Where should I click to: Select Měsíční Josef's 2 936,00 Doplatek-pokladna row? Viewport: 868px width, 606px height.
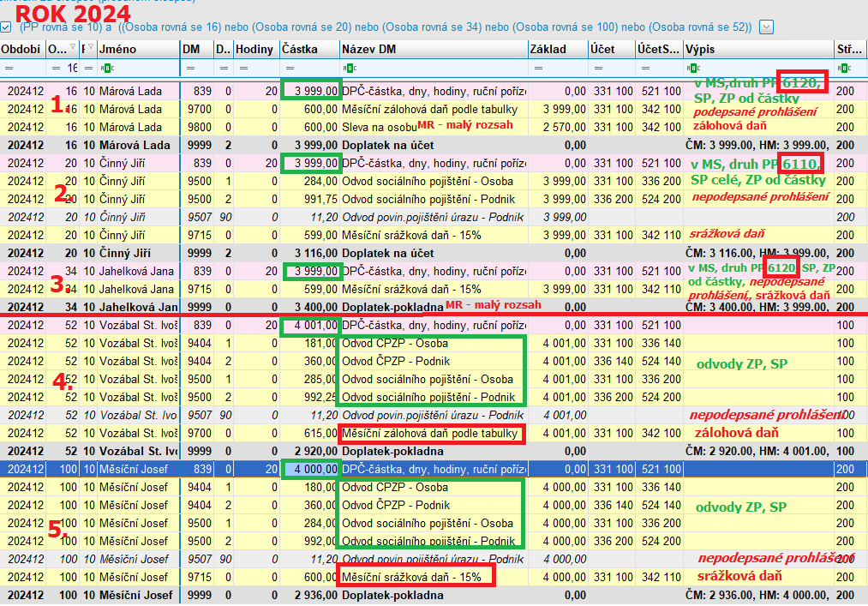[x=434, y=596]
